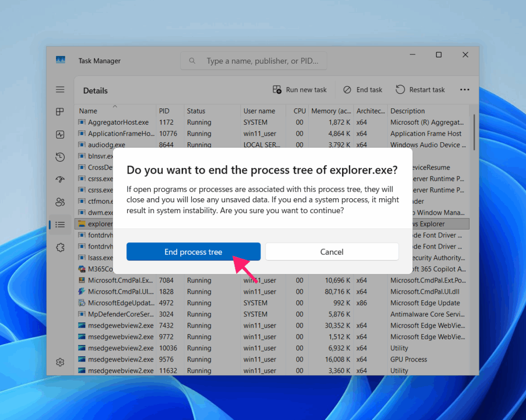This screenshot has height=420, width=526.
Task: Select msedgewebview2.exe with PID 11632
Action: pyautogui.click(x=272, y=370)
